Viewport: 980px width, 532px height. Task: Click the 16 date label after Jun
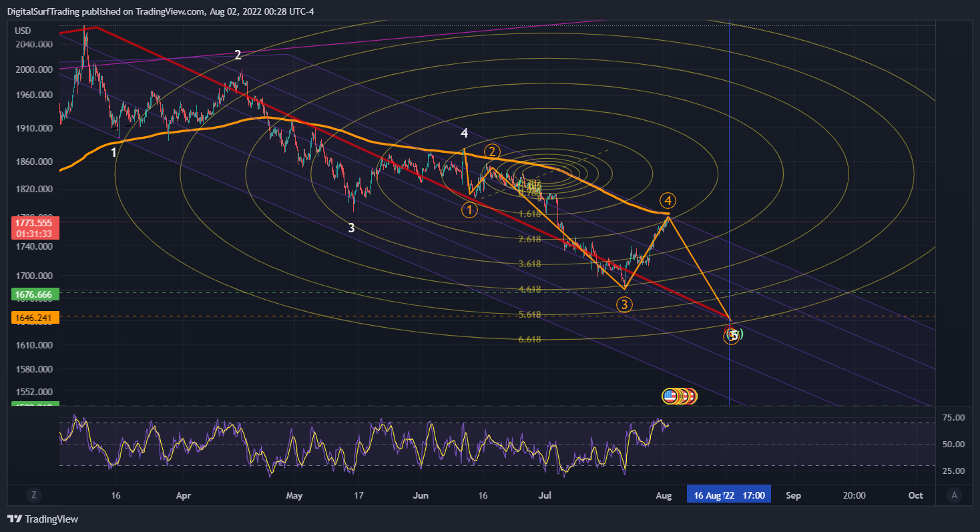[x=483, y=495]
